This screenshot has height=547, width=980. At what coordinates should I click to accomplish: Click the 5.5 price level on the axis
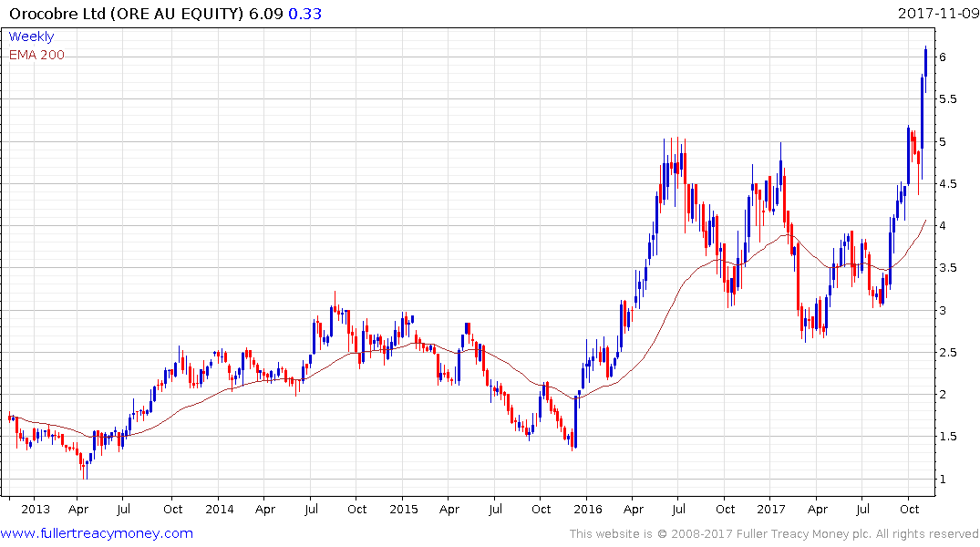[948, 99]
